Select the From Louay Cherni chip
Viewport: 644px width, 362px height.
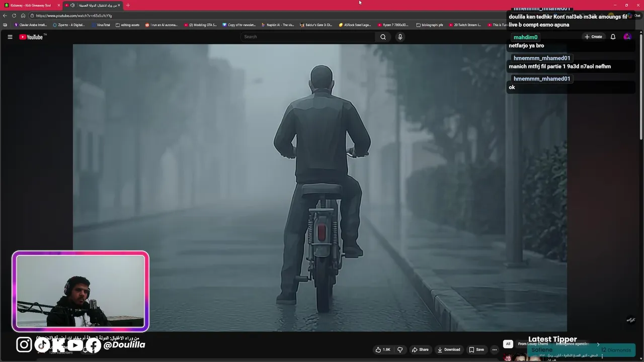[533, 344]
